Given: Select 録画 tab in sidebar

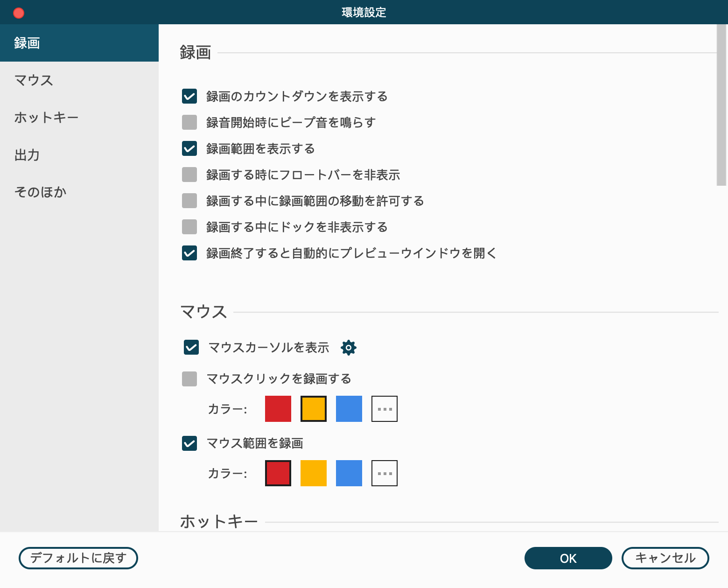Looking at the screenshot, I should tap(79, 43).
